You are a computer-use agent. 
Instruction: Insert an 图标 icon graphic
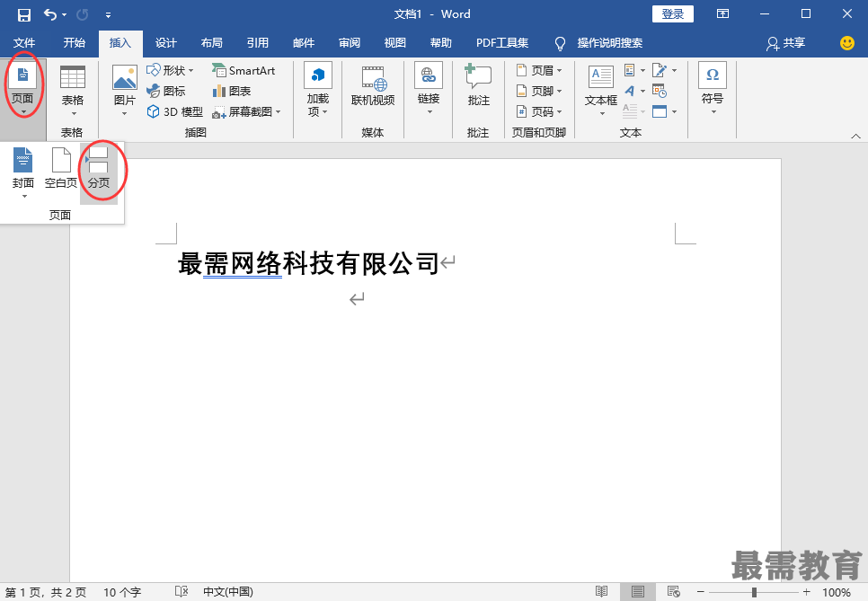(x=166, y=91)
